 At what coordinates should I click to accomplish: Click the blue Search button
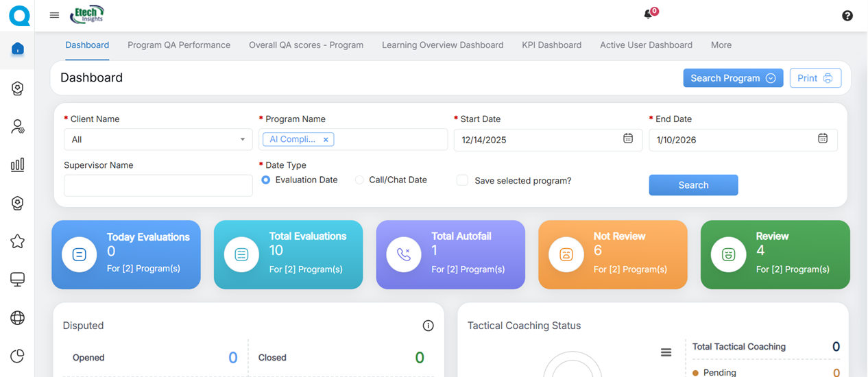[x=693, y=185]
